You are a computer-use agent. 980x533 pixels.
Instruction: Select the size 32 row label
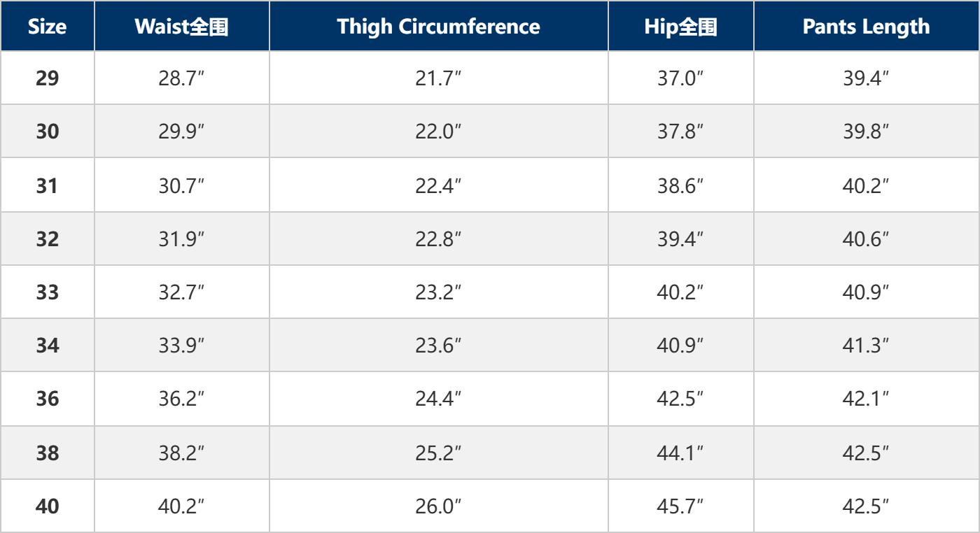[x=48, y=239]
